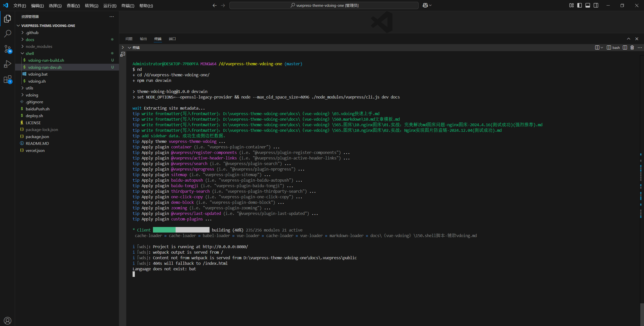Open vdoing.sh file

(67, 81)
